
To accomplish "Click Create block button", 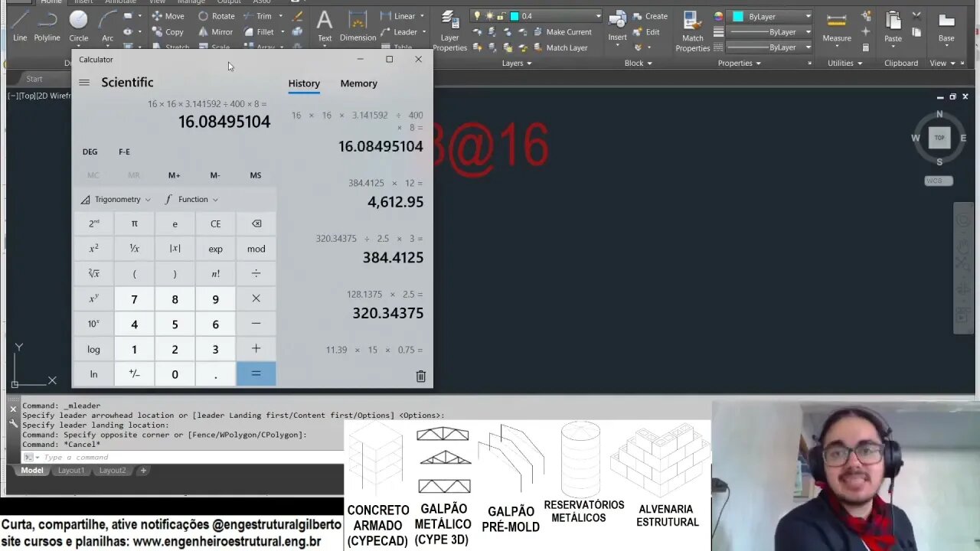I will pos(650,16).
